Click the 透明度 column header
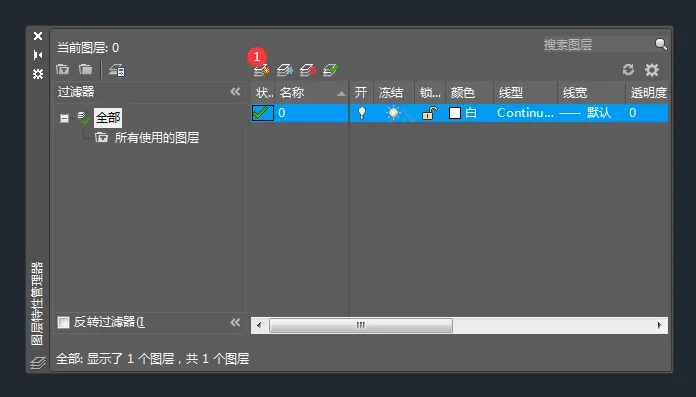The height and width of the screenshot is (397, 696). point(647,92)
